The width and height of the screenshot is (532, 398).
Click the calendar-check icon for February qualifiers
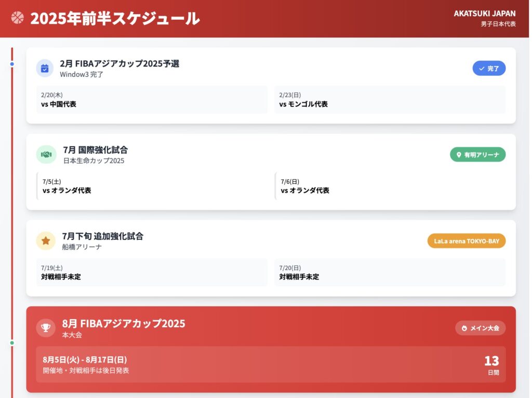[45, 68]
